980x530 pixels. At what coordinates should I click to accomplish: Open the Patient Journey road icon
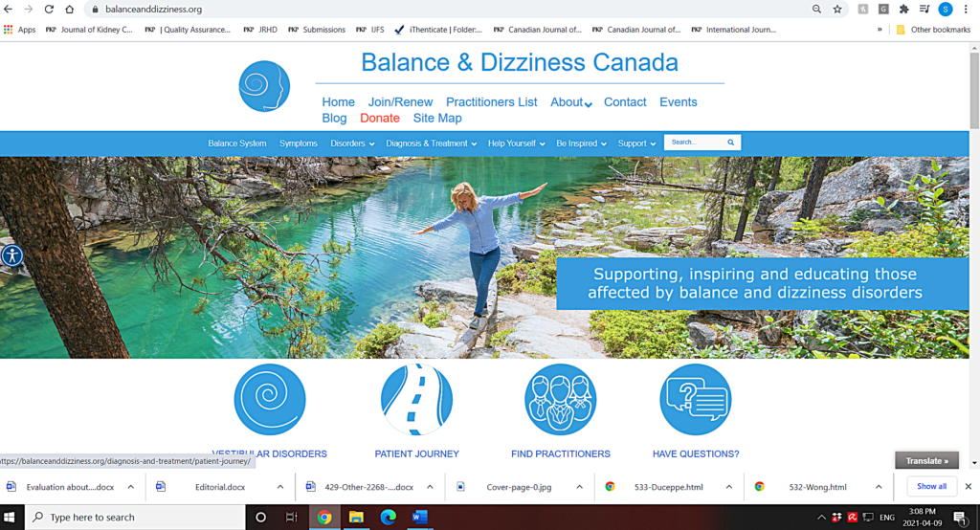pos(417,399)
